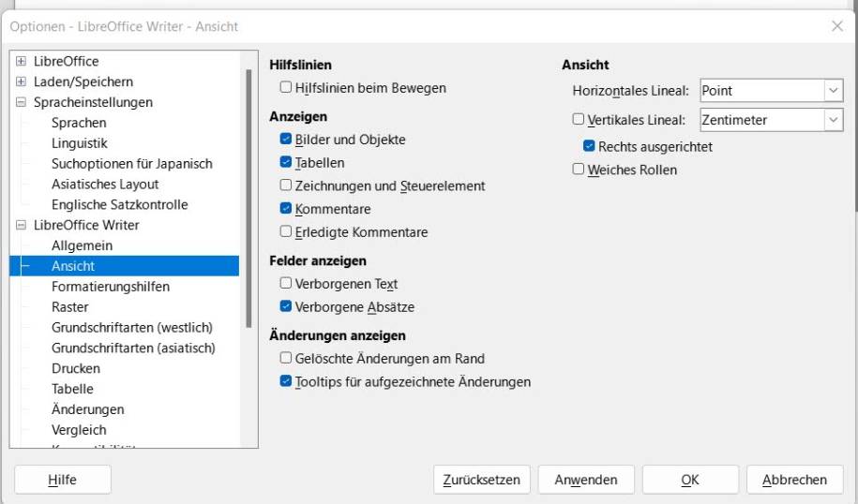Viewport: 858px width, 504px height.
Task: Close the Optionen dialog window
Action: coord(837,26)
